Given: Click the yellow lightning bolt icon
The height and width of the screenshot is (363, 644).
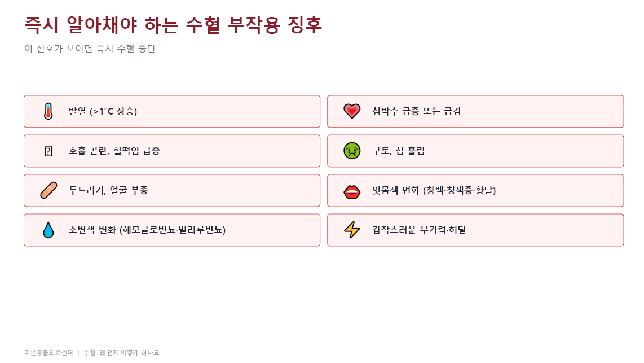Looking at the screenshot, I should click(x=352, y=230).
